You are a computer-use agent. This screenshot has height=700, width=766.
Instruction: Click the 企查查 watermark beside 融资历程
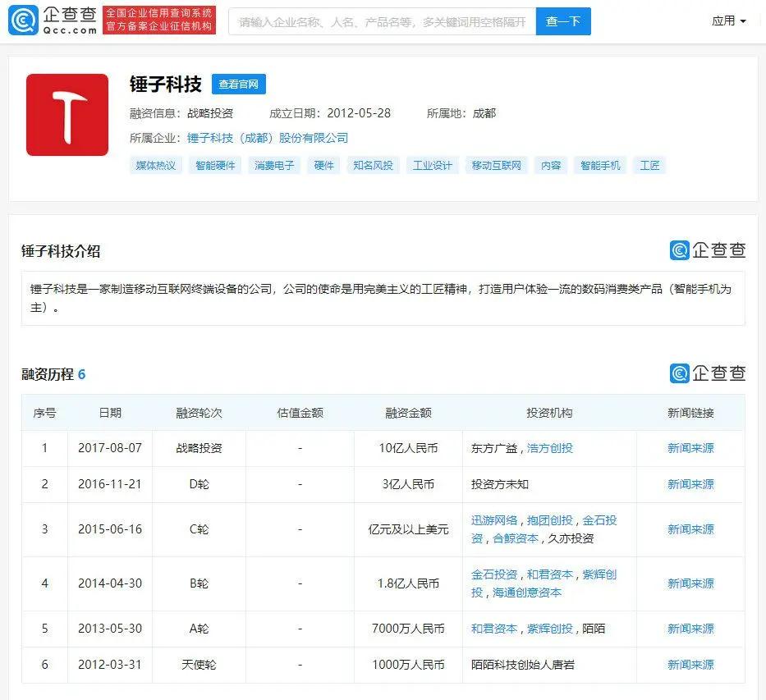point(708,373)
